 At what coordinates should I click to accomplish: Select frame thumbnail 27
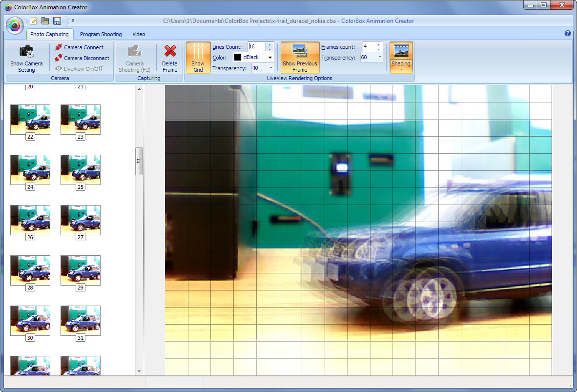pos(80,220)
